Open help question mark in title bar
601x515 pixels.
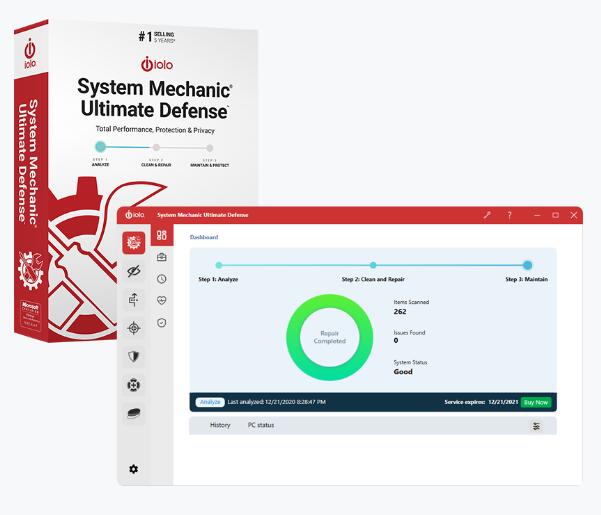(x=509, y=215)
